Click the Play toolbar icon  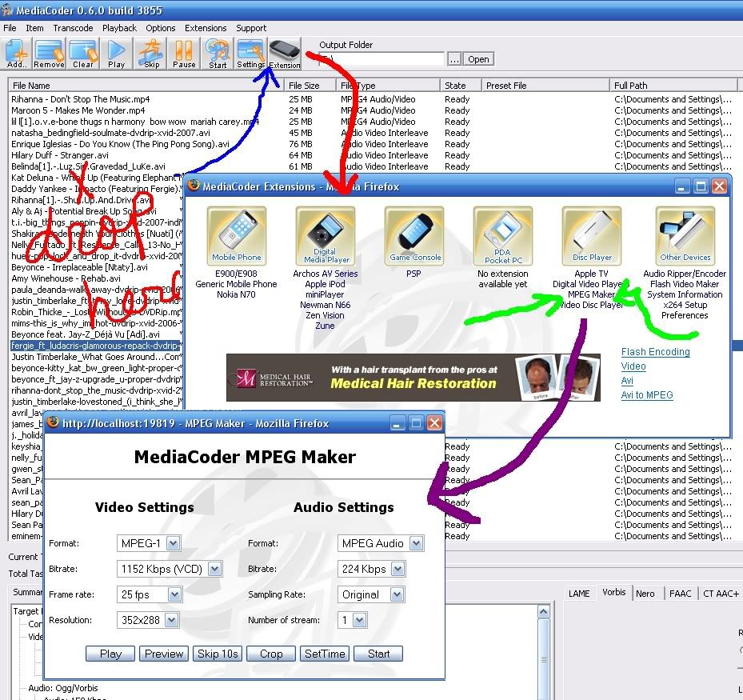tap(117, 54)
